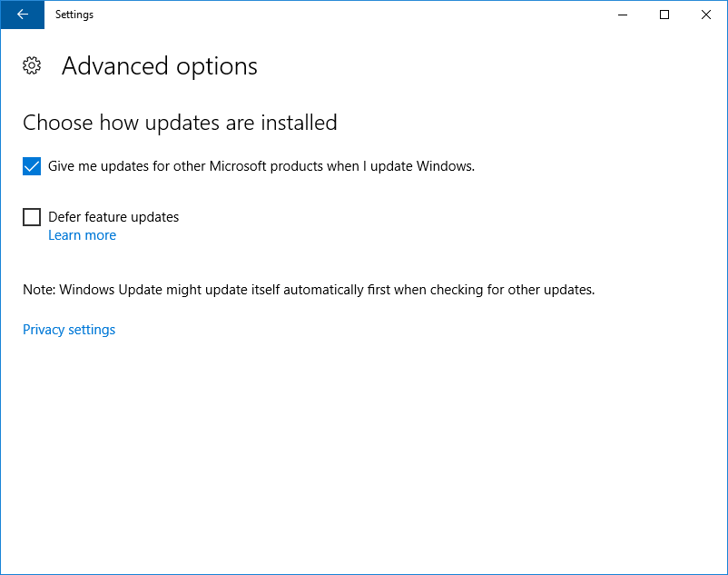This screenshot has width=728, height=575.
Task: Click the 'Choose how updates are installed' heading
Action: coord(180,123)
